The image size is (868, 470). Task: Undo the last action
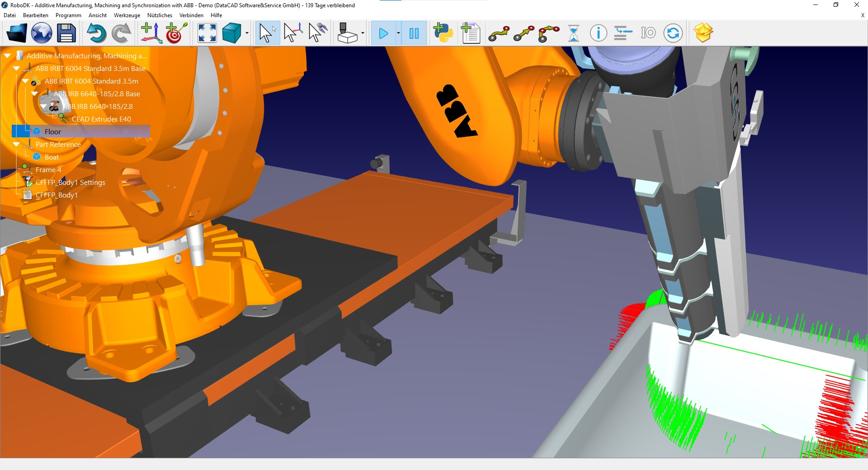tap(96, 33)
